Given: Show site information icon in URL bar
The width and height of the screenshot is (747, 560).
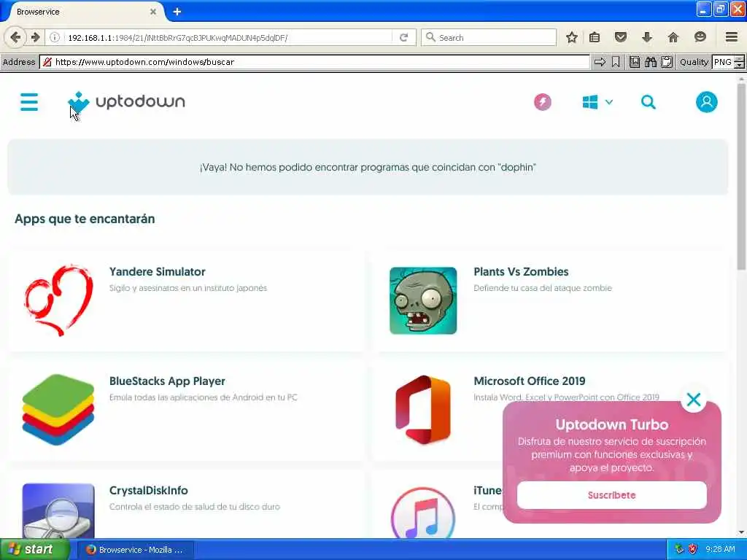Looking at the screenshot, I should [x=54, y=37].
